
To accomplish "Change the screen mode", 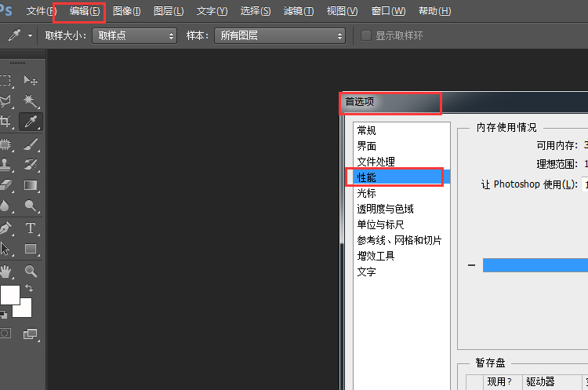I will pyautogui.click(x=31, y=334).
